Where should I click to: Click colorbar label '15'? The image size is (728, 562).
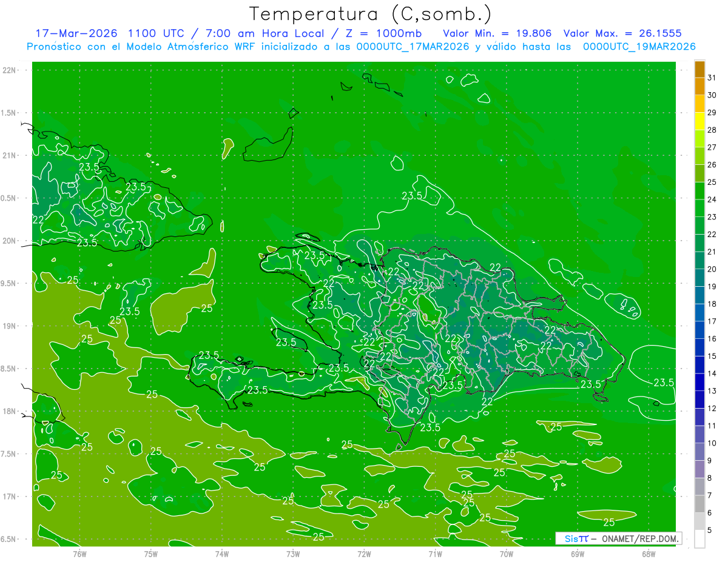(x=712, y=356)
